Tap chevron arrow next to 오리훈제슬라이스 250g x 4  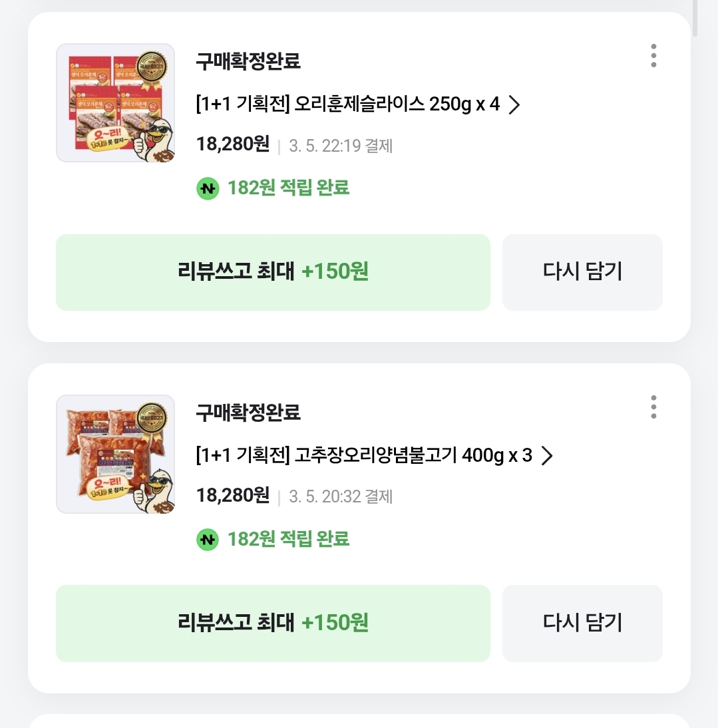(514, 105)
